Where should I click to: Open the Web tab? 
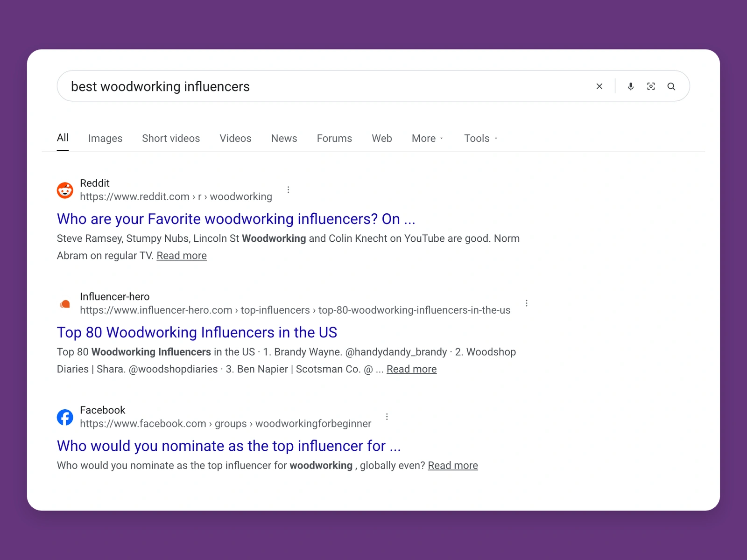tap(382, 138)
